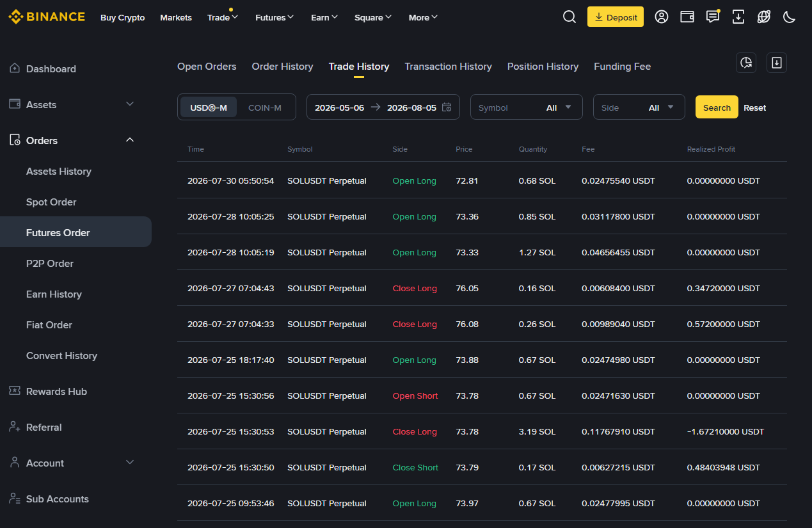Click the price 76.05 cell
This screenshot has height=528, width=812.
pyautogui.click(x=467, y=289)
